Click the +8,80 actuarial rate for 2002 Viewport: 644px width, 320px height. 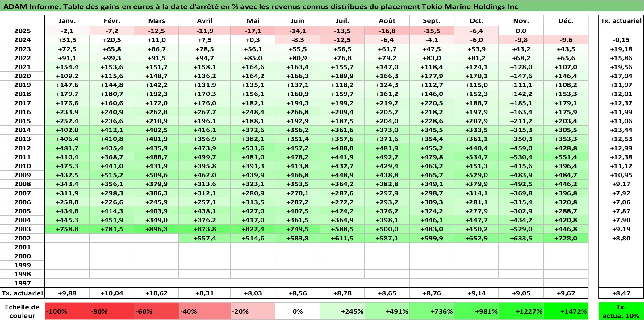621,238
